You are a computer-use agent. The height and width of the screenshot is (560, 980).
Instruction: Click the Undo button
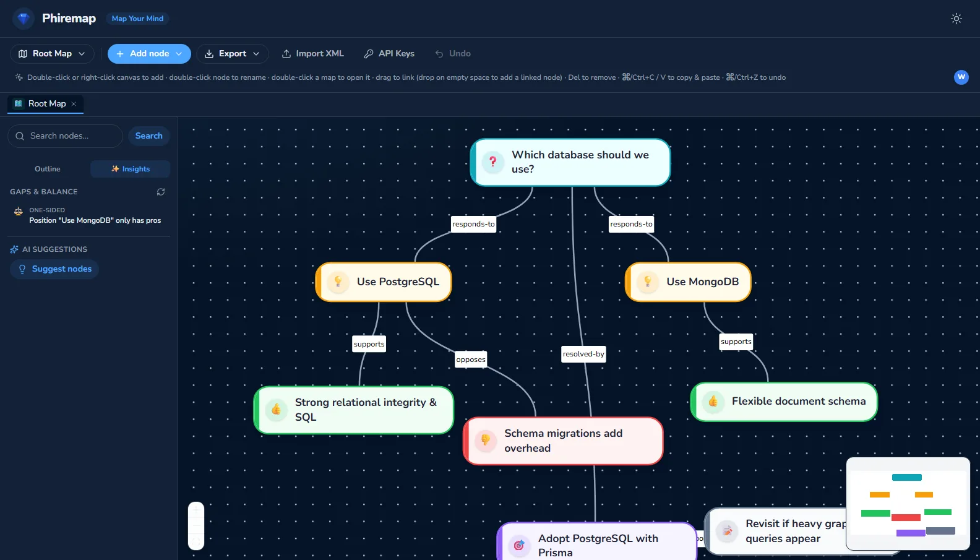(x=453, y=54)
